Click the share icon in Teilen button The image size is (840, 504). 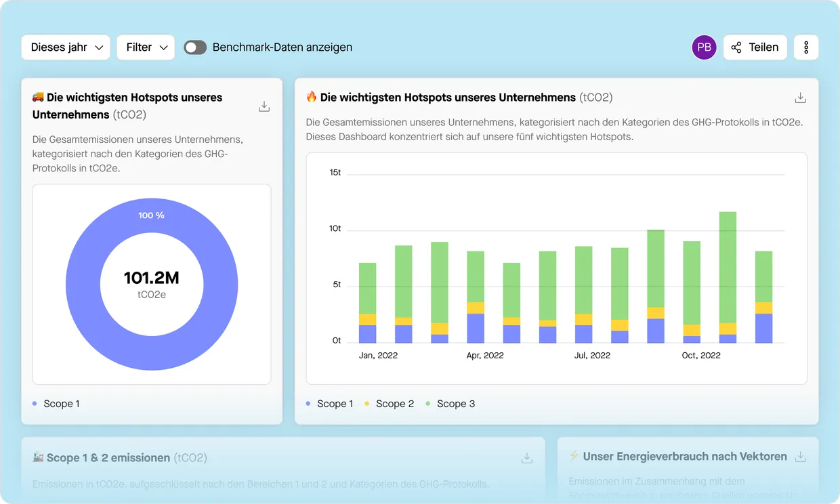click(736, 47)
